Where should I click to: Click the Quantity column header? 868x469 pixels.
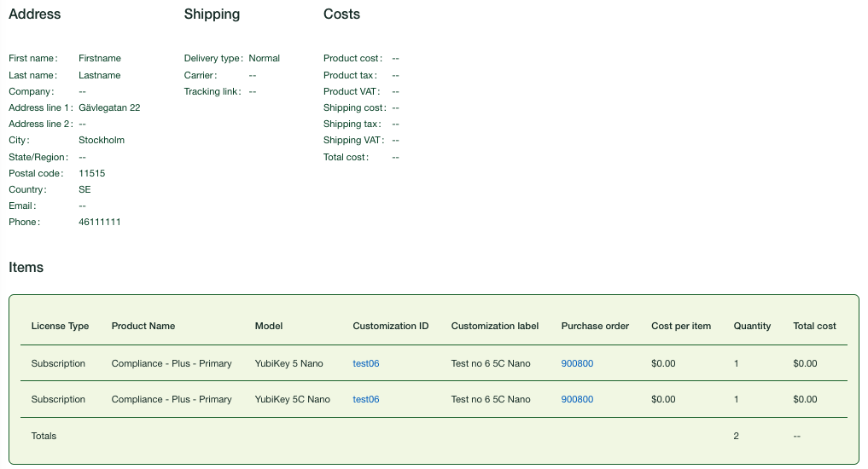click(752, 326)
